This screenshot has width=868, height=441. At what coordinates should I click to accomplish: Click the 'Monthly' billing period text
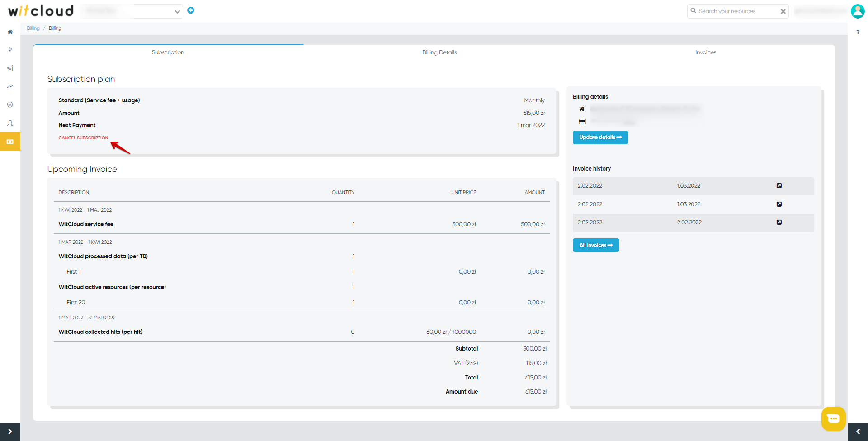(x=534, y=100)
